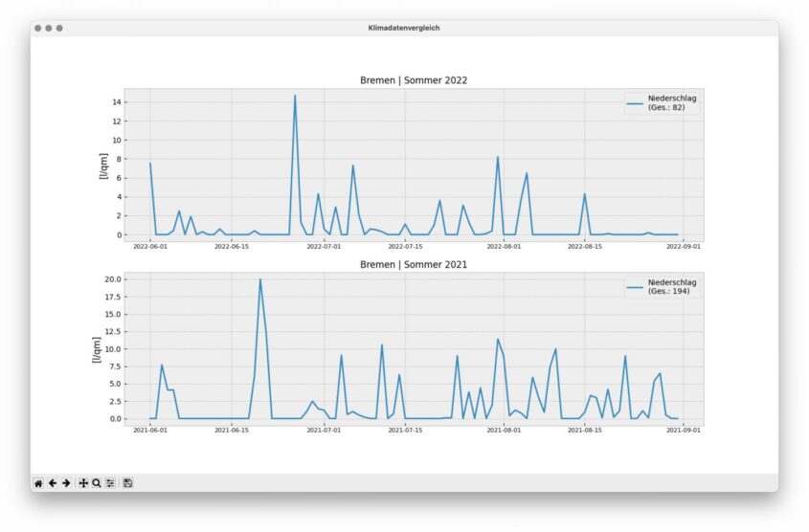Image resolution: width=809 pixels, height=532 pixels.
Task: Click the 2021-06-01 x-axis label
Action: click(x=150, y=430)
